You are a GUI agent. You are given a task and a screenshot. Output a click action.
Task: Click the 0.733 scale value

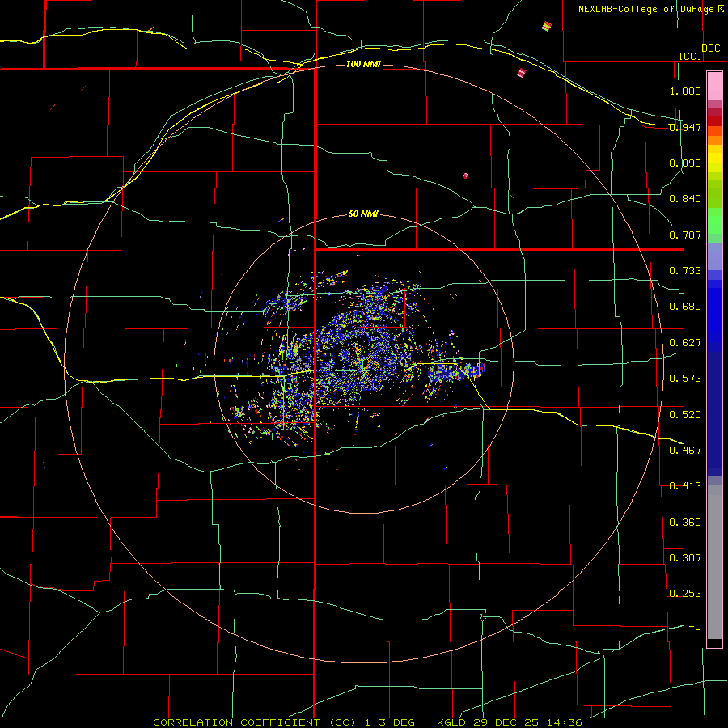685,271
